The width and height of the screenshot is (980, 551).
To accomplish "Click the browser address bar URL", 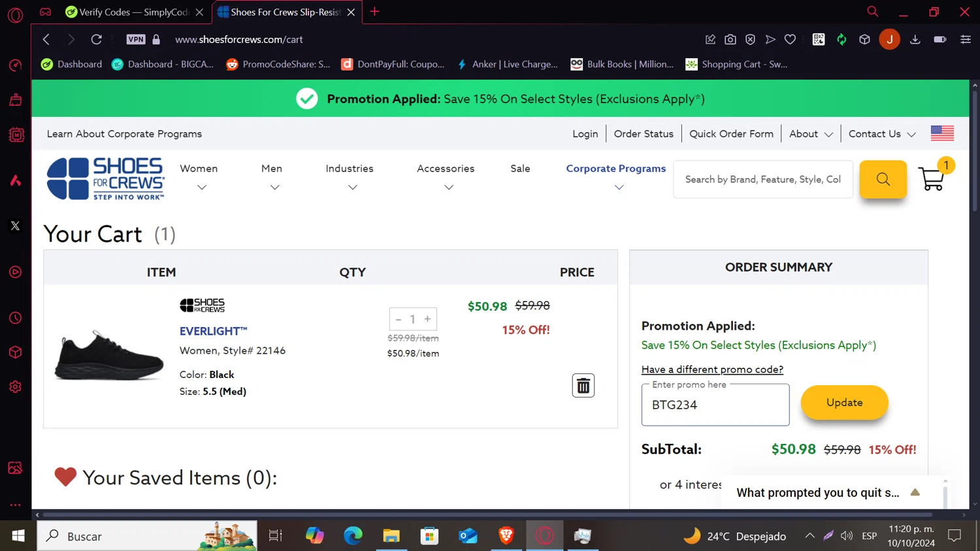I will pos(239,39).
